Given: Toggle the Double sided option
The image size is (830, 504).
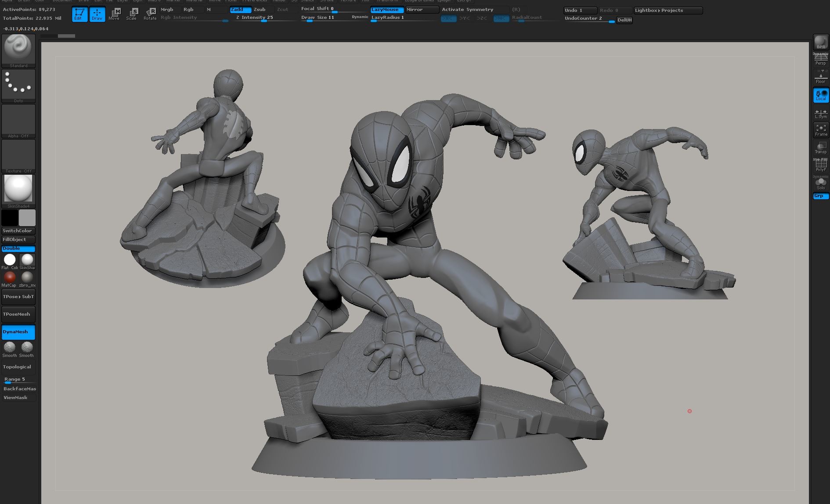Looking at the screenshot, I should (x=18, y=248).
